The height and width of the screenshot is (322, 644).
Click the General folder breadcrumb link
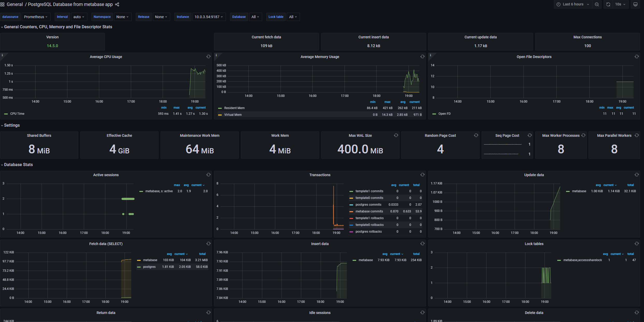15,4
